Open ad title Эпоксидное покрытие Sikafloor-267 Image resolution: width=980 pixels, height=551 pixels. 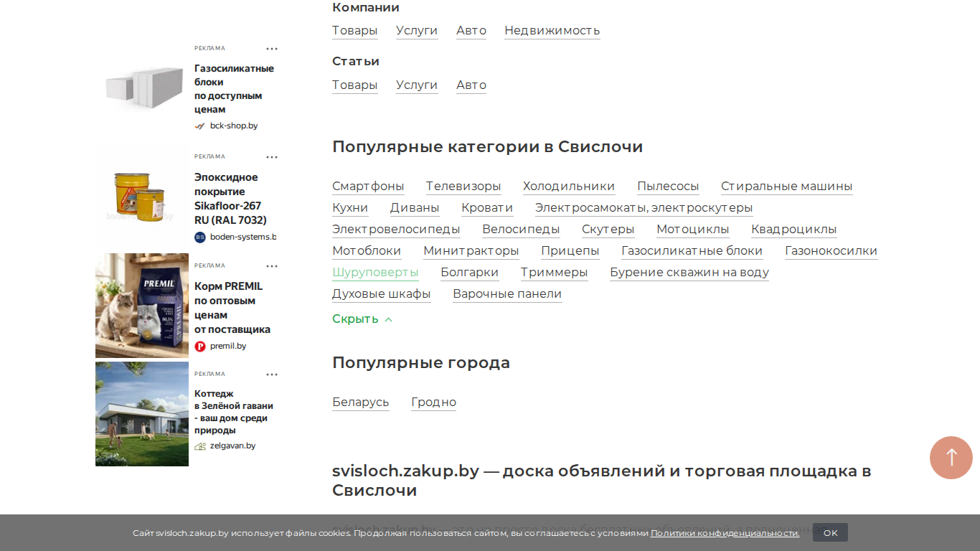pyautogui.click(x=230, y=199)
